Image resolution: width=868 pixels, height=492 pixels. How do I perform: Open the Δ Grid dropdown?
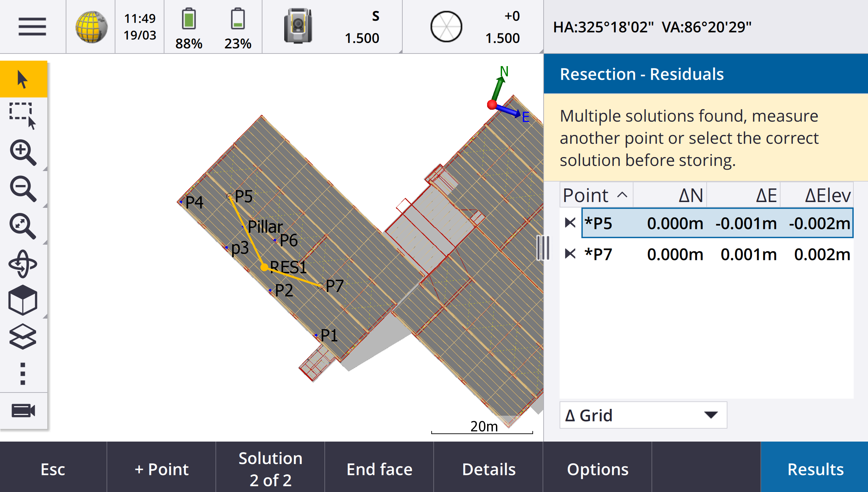[643, 415]
